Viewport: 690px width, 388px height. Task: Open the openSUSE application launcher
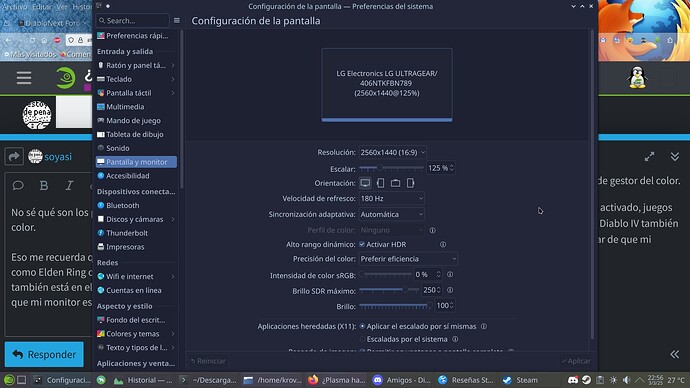click(x=9, y=380)
